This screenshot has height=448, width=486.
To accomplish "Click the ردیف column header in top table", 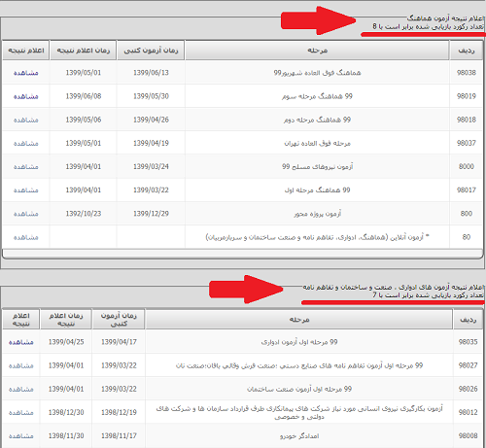I will point(467,51).
